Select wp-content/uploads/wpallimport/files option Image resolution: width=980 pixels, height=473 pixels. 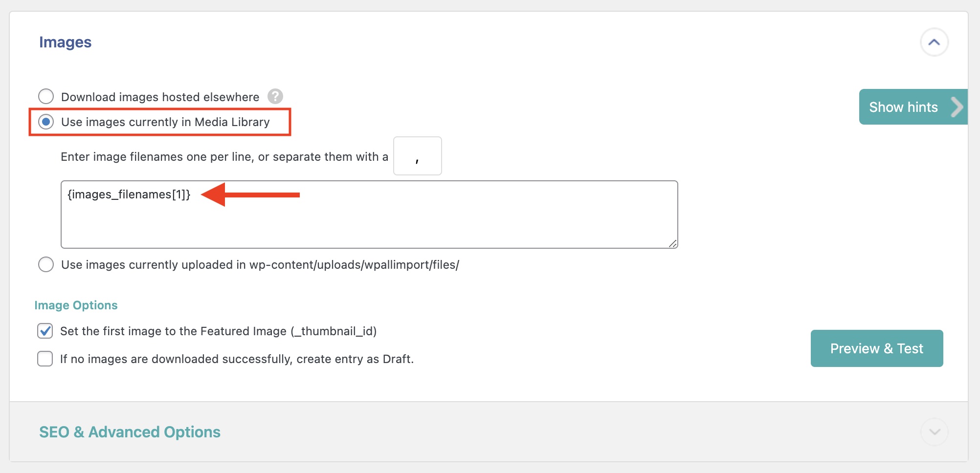point(46,264)
